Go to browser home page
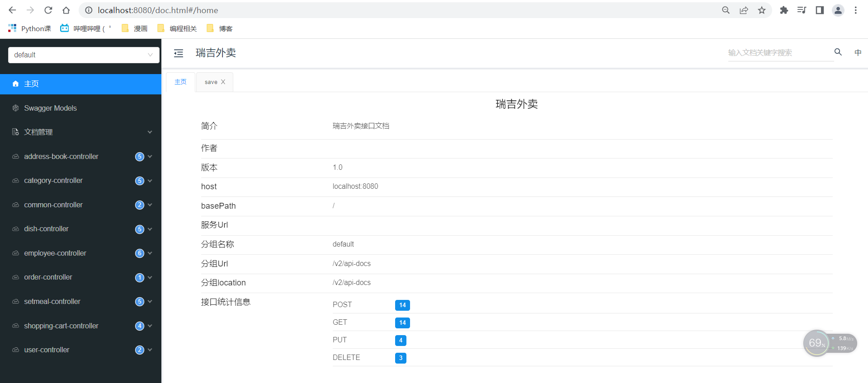This screenshot has width=868, height=383. click(66, 10)
